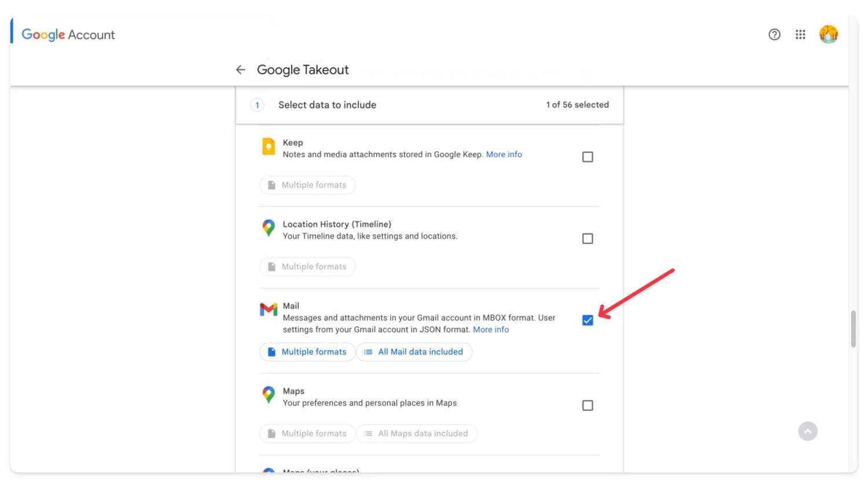This screenshot has height=488, width=868.
Task: Open All Maps data included
Action: tap(417, 434)
